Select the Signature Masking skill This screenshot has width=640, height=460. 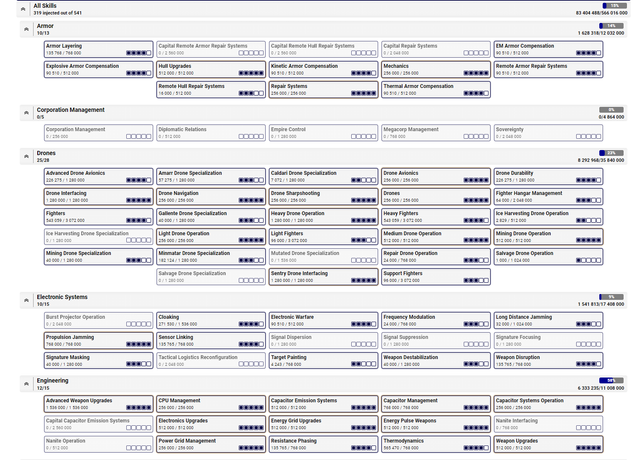98,360
